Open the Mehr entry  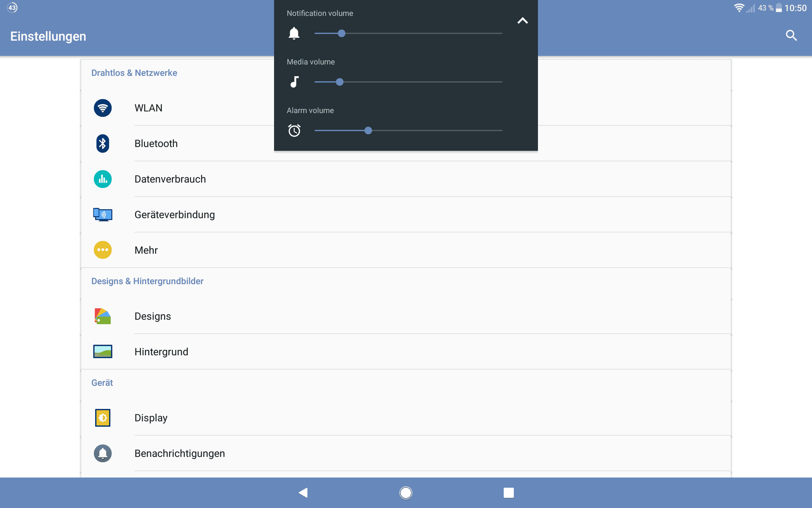406,250
